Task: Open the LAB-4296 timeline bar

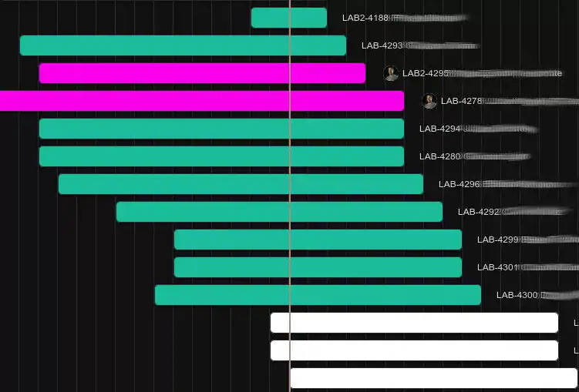Action: [241, 184]
